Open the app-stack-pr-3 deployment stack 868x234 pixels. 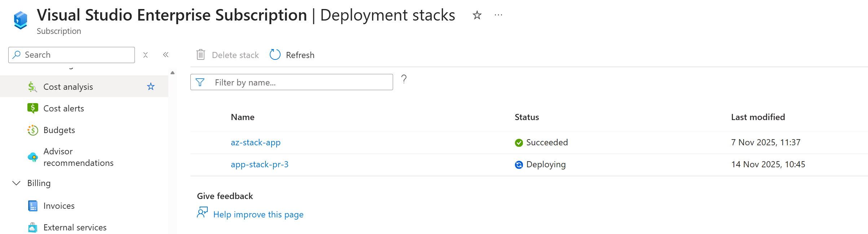[x=259, y=164]
